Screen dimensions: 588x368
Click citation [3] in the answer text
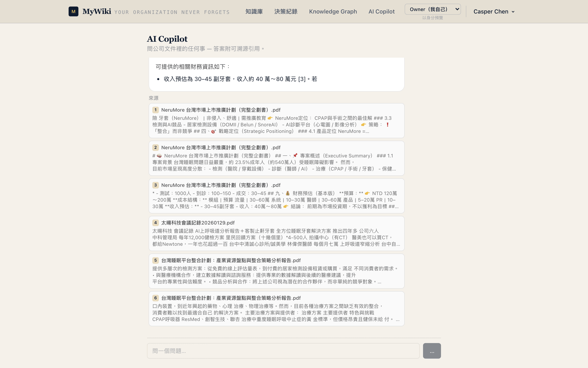click(x=302, y=79)
